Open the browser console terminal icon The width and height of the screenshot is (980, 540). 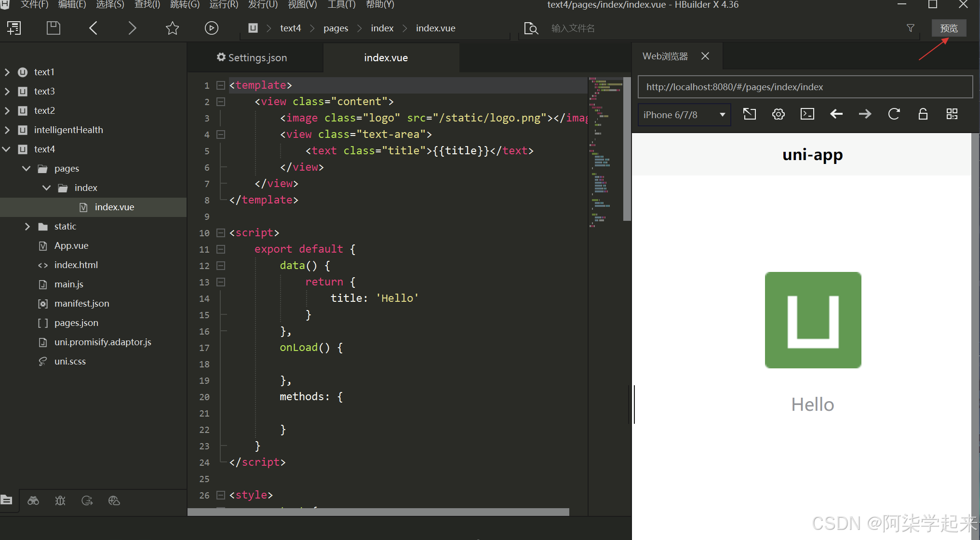[807, 114]
